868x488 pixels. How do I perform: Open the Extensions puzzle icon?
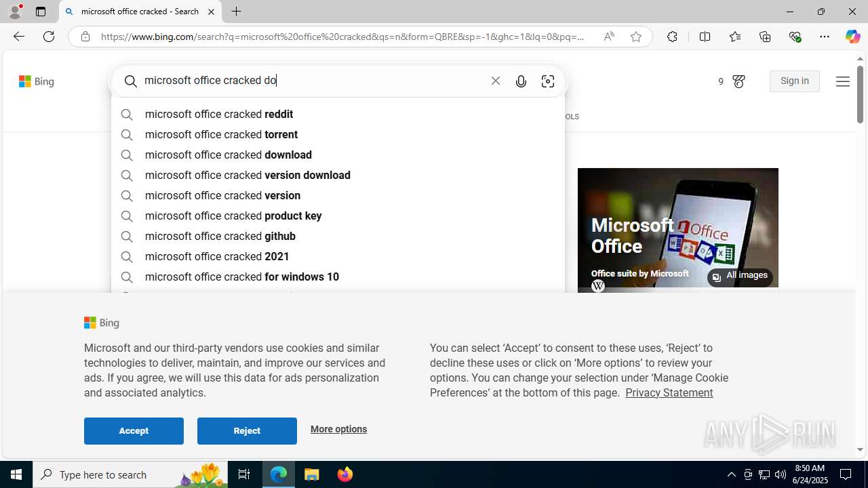click(x=672, y=37)
